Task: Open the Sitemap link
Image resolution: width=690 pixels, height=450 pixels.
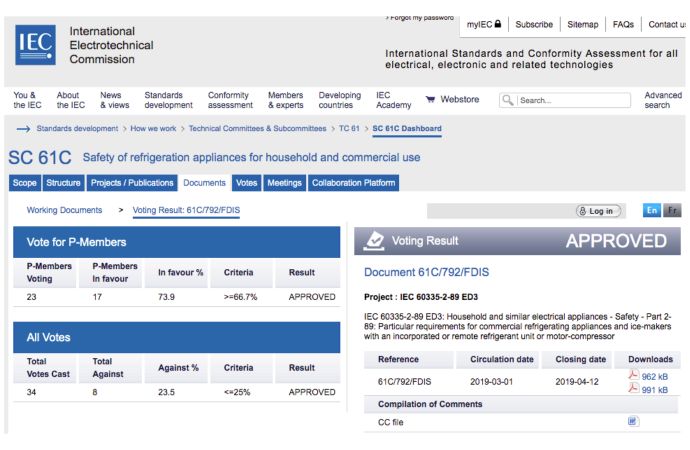Action: pos(583,24)
